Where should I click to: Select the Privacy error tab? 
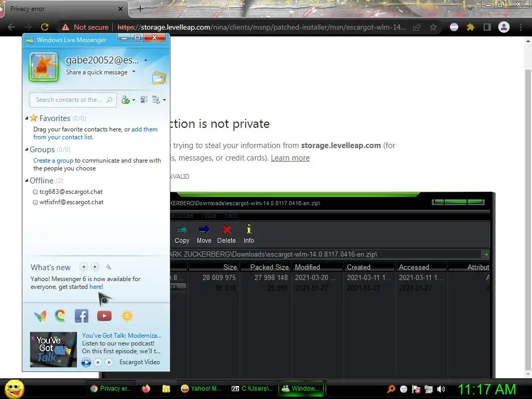coord(64,9)
